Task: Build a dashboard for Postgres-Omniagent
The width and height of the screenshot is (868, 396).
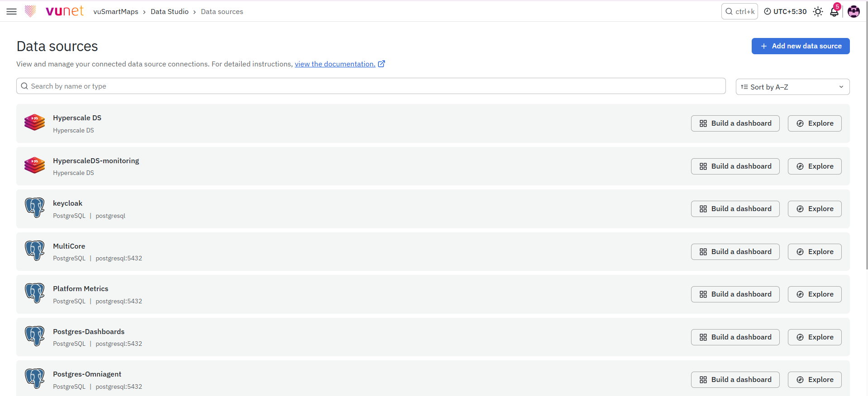Action: pyautogui.click(x=735, y=380)
